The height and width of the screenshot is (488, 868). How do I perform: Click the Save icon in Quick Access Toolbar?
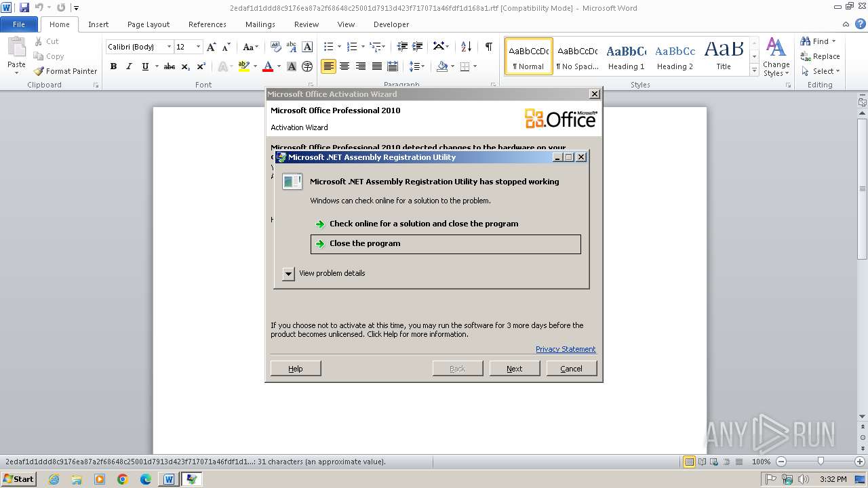pos(24,7)
